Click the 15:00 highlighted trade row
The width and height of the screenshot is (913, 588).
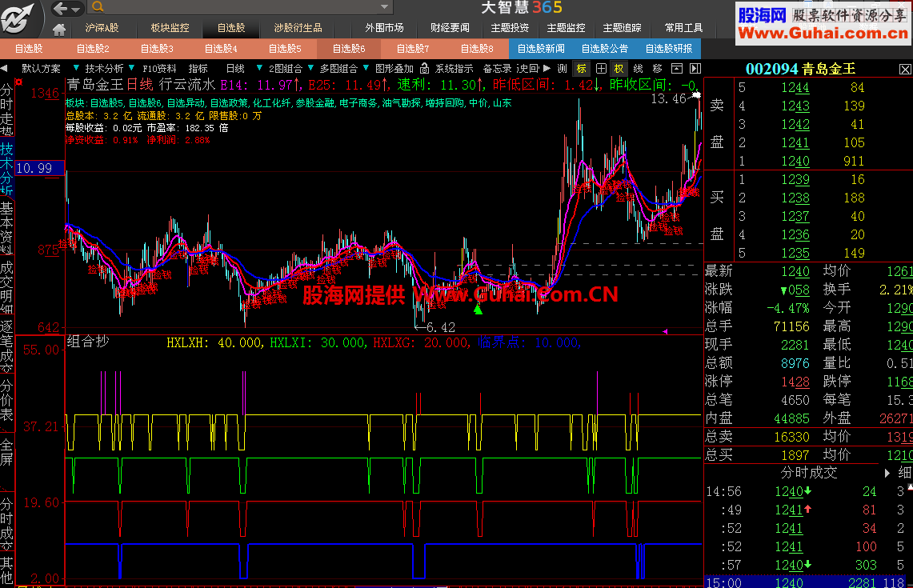point(807,582)
